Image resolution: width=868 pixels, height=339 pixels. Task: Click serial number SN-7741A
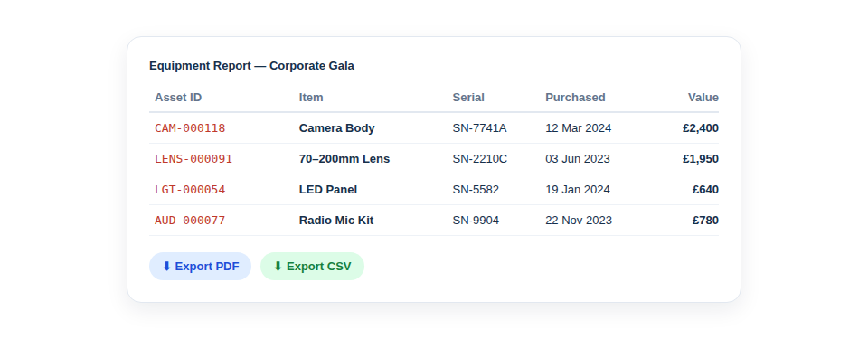pos(479,128)
